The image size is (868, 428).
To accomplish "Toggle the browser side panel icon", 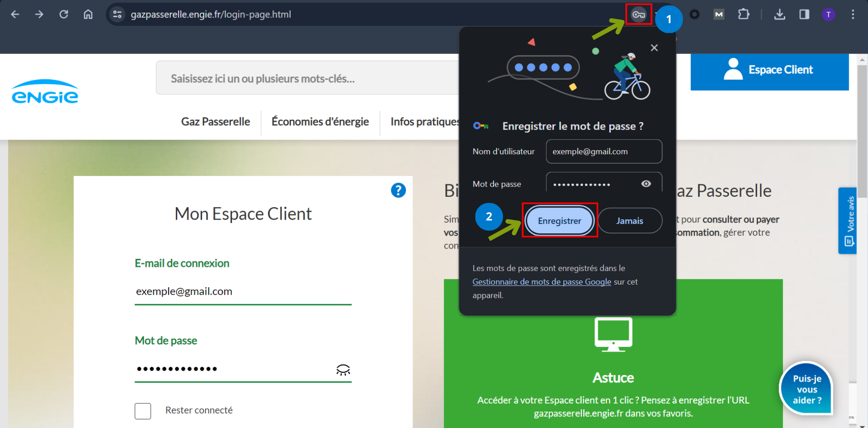I will [804, 14].
